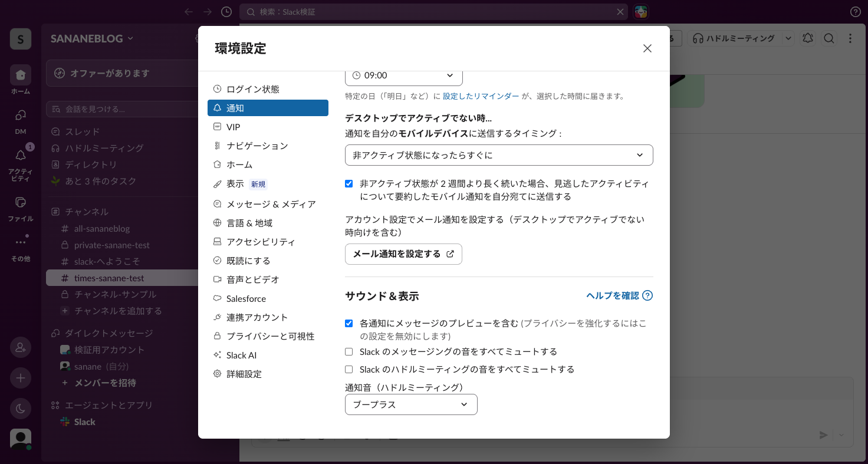Expand the SANANEBLOG workspace menu
This screenshot has width=868, height=464.
pos(92,38)
